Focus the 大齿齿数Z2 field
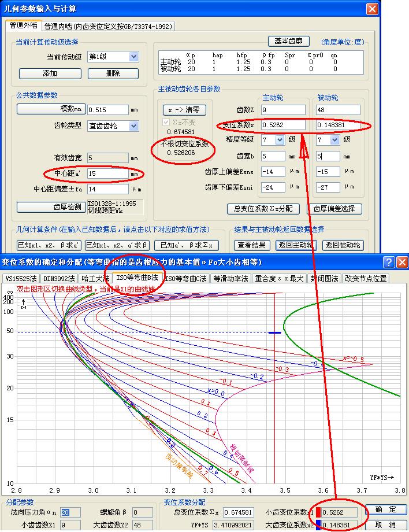The width and height of the screenshot is (409, 532). (x=143, y=525)
